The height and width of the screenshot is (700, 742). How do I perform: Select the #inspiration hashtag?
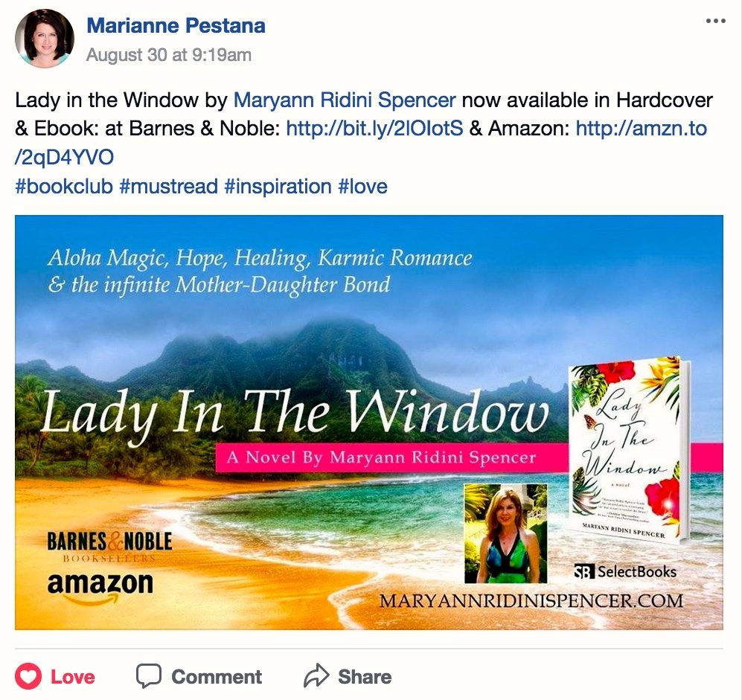click(x=278, y=187)
